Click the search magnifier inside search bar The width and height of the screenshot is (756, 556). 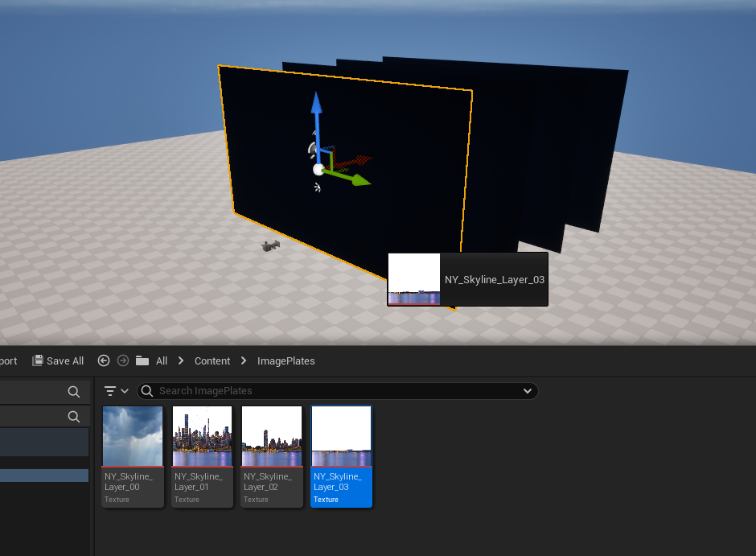click(x=147, y=390)
